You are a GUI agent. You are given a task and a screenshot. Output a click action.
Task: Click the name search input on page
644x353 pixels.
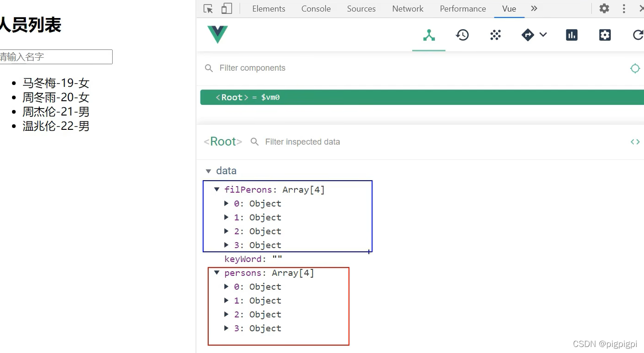tap(55, 57)
